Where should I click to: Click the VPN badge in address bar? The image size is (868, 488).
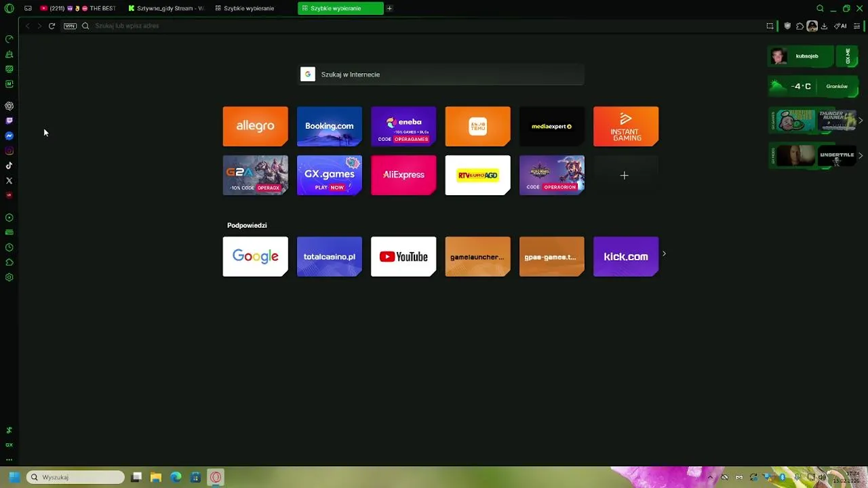click(70, 26)
